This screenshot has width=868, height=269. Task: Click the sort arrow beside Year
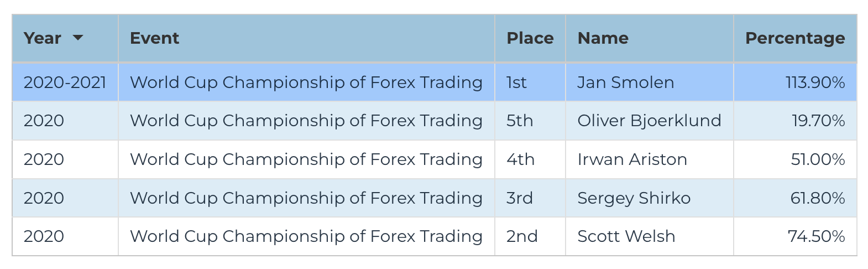click(78, 38)
